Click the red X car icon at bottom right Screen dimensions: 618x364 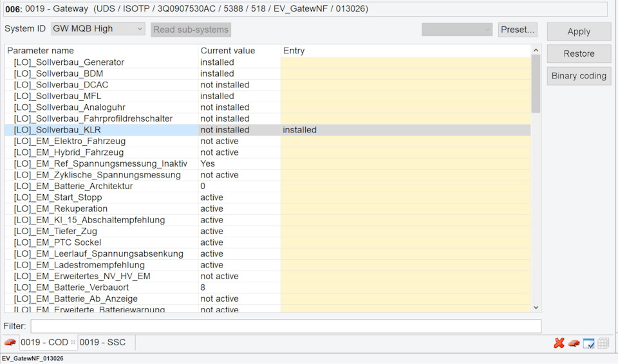[x=559, y=343]
